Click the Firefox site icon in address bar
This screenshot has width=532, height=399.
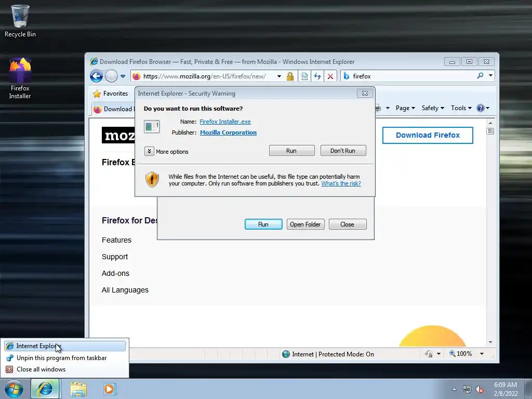click(x=137, y=76)
